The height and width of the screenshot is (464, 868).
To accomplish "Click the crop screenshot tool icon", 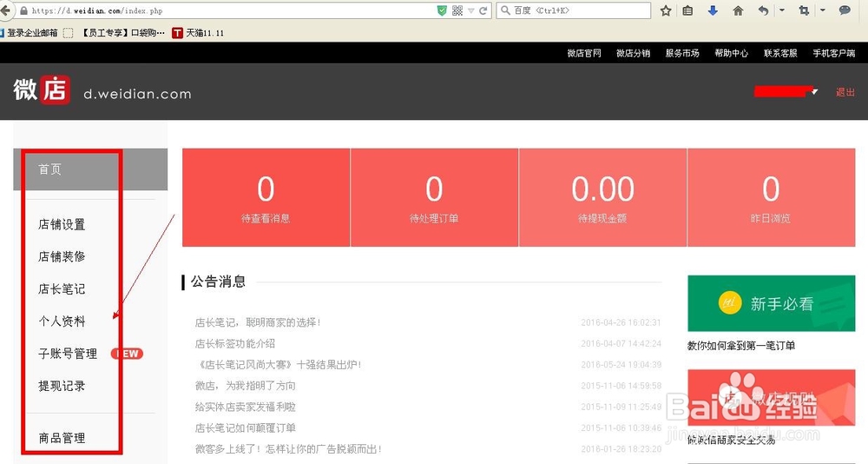I will coord(804,10).
